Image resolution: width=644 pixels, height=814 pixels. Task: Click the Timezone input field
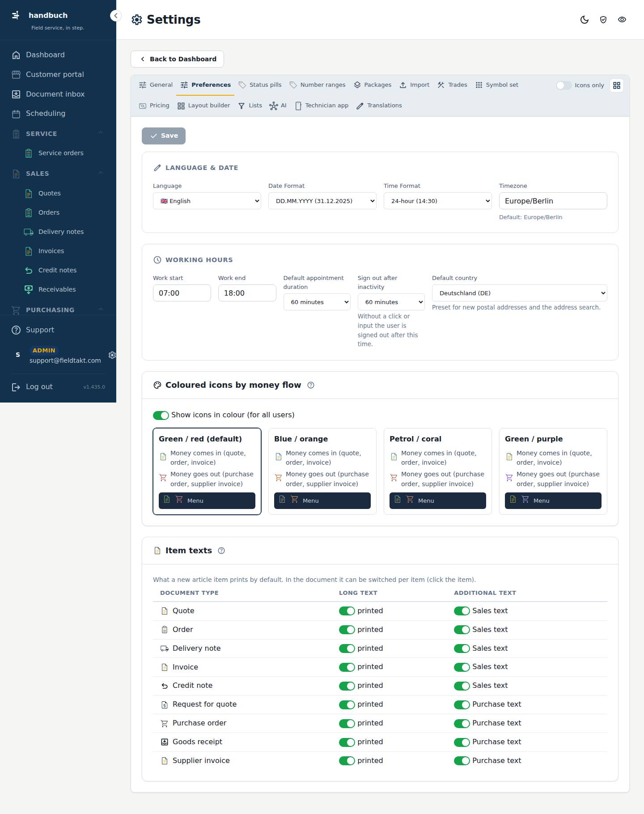click(x=553, y=201)
